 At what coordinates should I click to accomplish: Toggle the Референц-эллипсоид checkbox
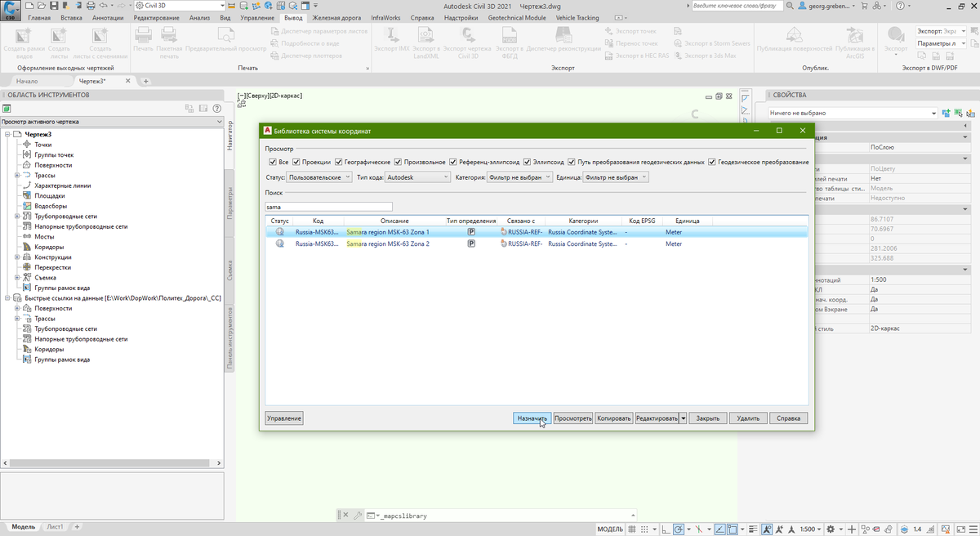click(453, 162)
